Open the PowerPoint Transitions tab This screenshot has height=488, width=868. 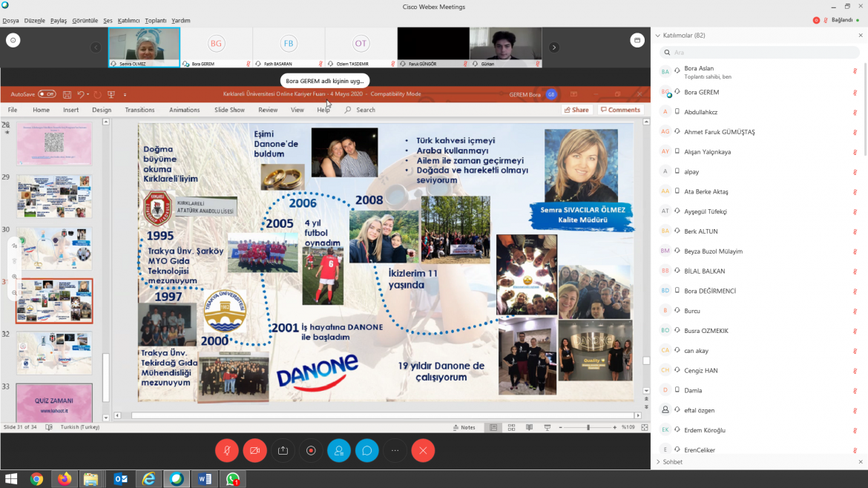pyautogui.click(x=139, y=110)
